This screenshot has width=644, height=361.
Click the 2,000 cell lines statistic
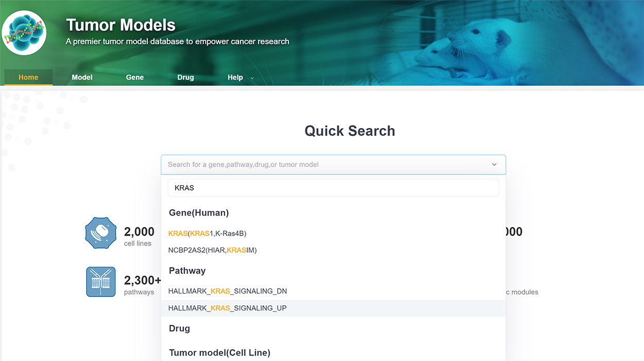[139, 236]
